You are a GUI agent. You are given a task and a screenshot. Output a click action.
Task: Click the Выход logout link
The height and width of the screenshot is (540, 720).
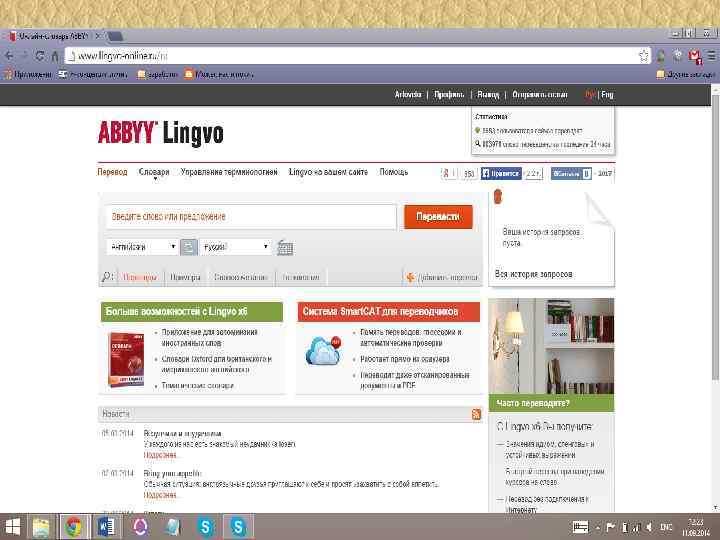click(488, 95)
